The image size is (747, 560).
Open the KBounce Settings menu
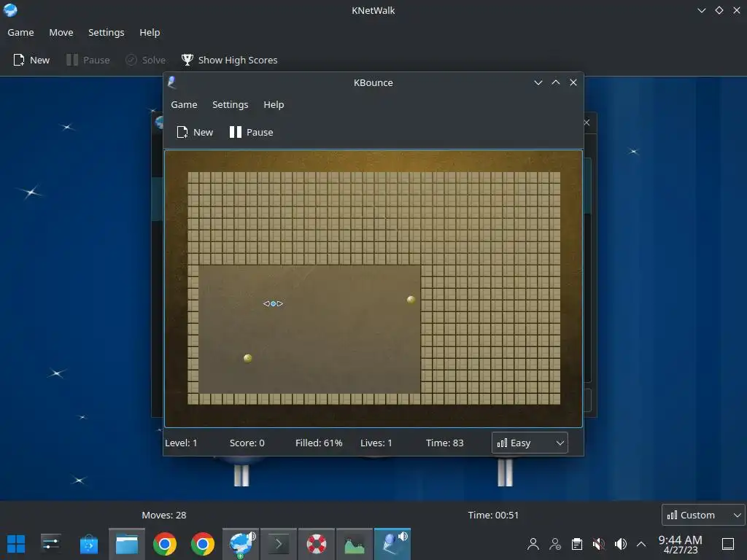click(230, 105)
